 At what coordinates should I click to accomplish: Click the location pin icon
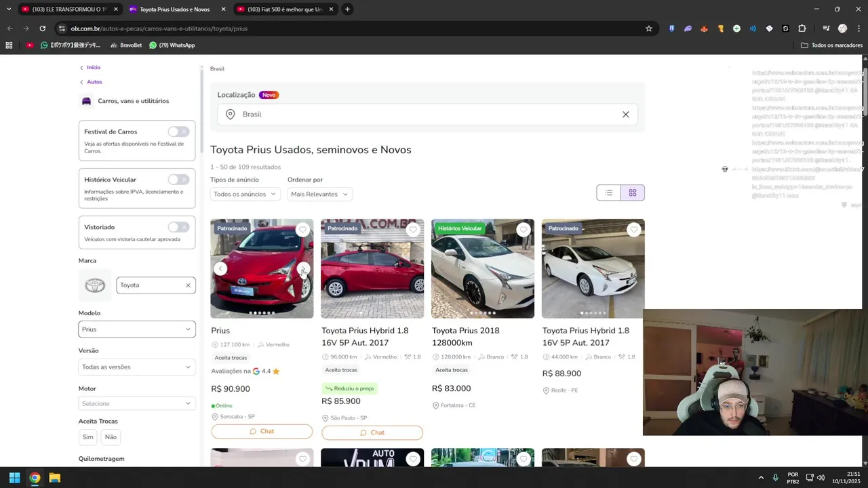click(x=231, y=114)
